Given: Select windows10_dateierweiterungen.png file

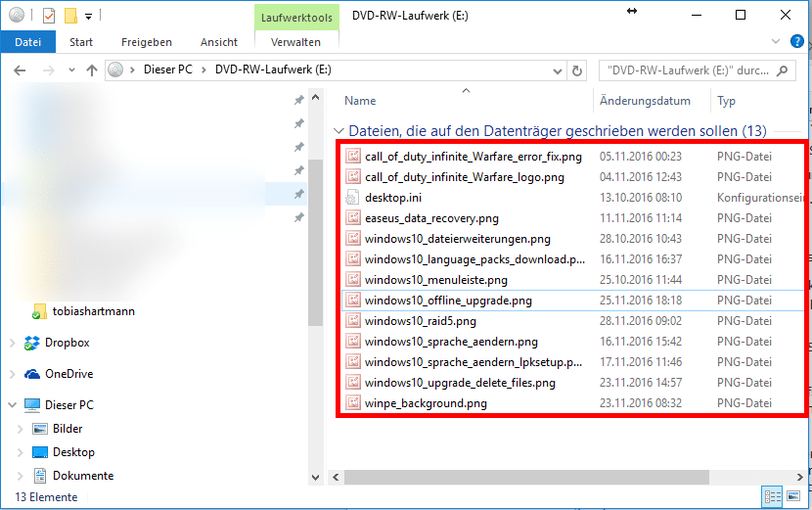Looking at the screenshot, I should [458, 239].
